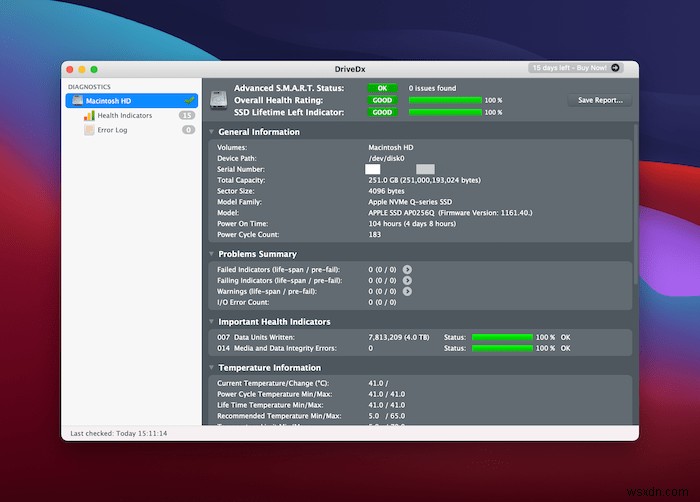
Task: Click the Serial Number label
Action: coord(241,169)
